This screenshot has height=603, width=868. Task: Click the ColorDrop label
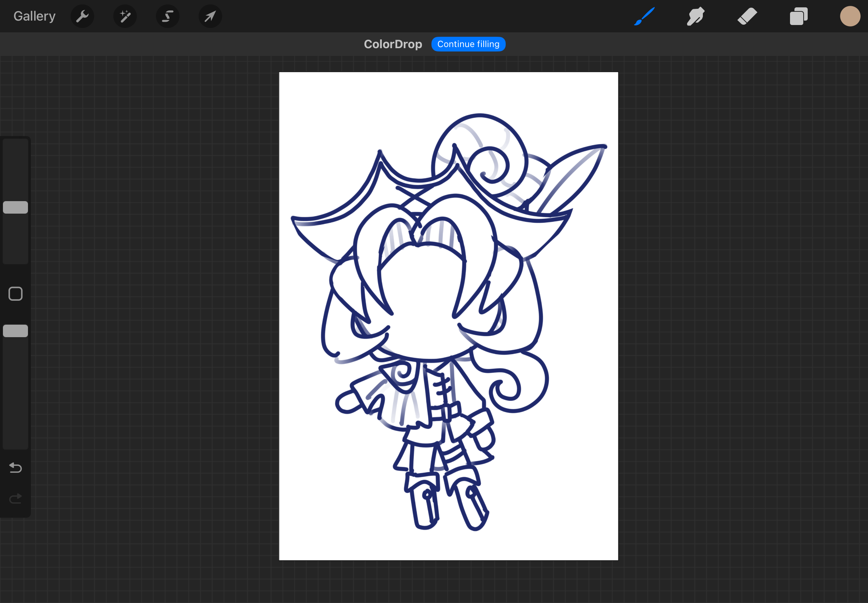click(393, 44)
